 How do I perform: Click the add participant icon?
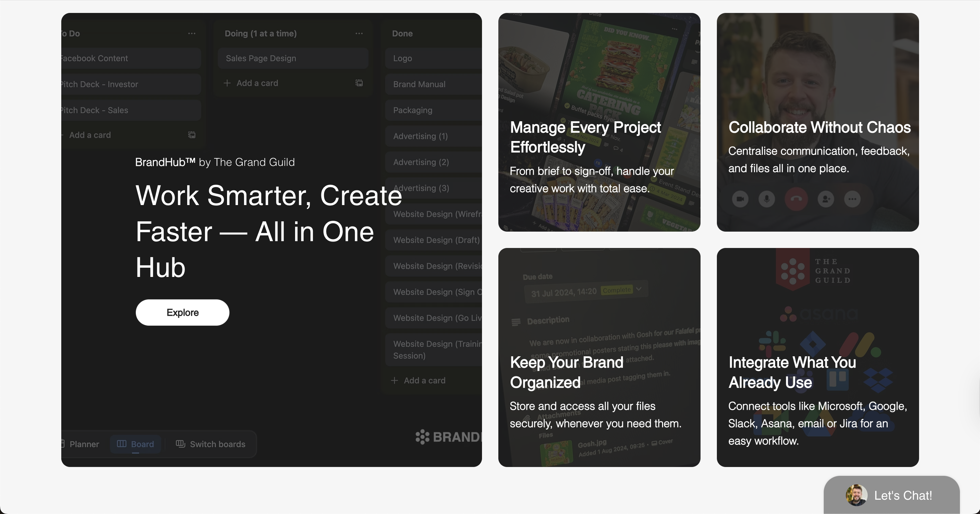coord(825,199)
